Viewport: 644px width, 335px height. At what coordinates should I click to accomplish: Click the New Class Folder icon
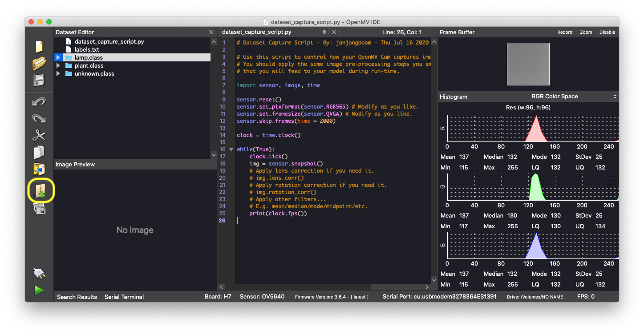(x=41, y=191)
